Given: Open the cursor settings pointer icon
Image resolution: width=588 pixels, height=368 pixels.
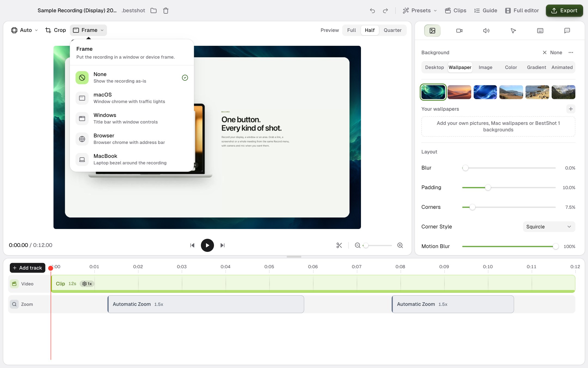Looking at the screenshot, I should [513, 31].
